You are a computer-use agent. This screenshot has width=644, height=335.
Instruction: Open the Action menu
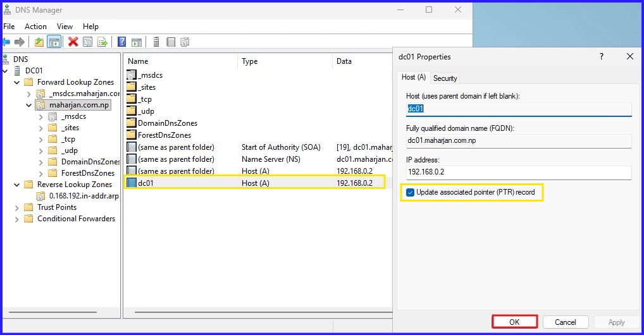click(35, 27)
